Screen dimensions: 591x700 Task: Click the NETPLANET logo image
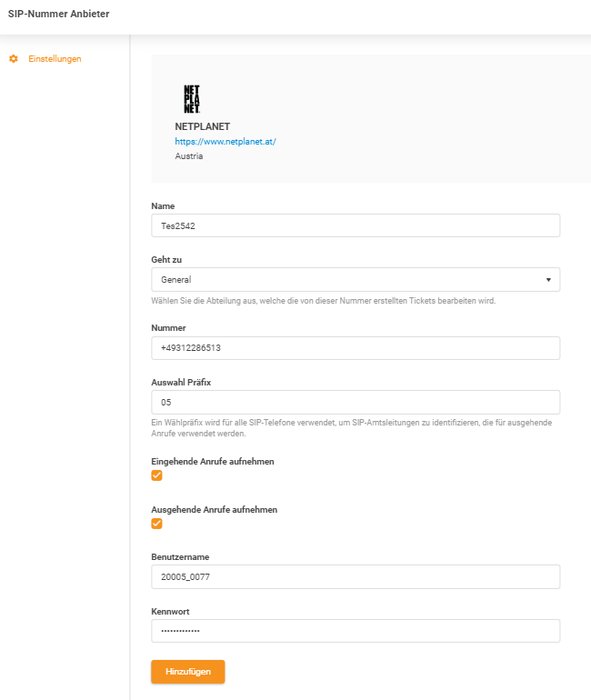tap(192, 98)
